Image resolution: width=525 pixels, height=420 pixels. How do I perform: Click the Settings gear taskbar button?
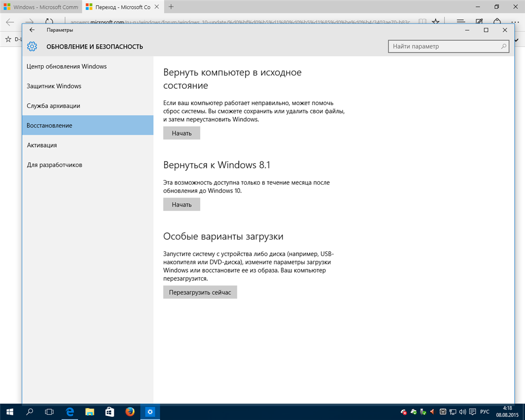[x=150, y=412]
